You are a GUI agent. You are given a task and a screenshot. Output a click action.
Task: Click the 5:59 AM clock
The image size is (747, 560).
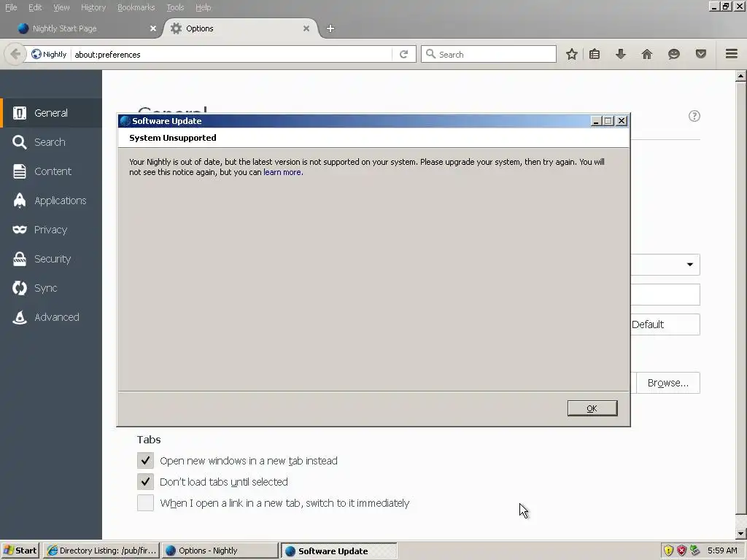point(722,551)
